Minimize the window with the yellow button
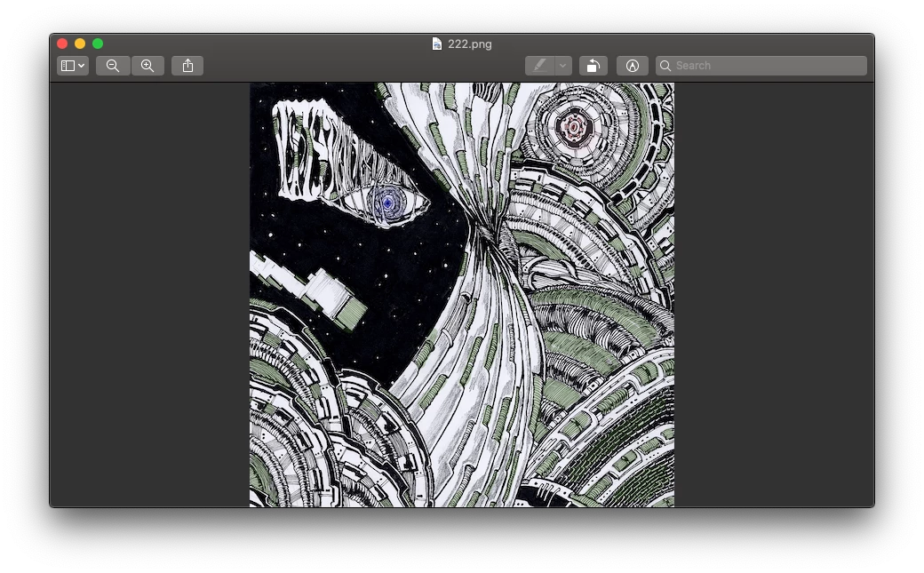This screenshot has width=924, height=573. tap(80, 44)
